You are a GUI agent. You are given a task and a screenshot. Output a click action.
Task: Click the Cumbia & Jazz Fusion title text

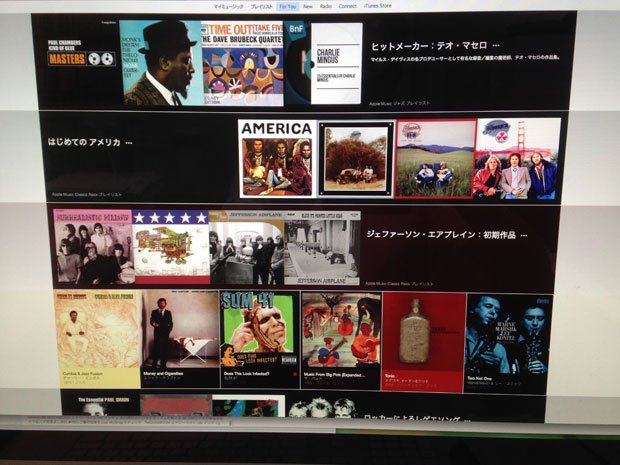[x=83, y=374]
